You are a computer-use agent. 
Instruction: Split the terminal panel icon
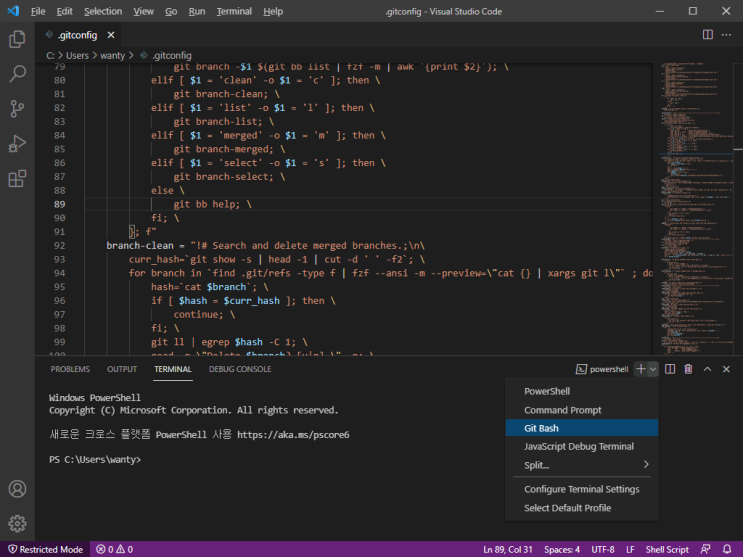click(670, 369)
